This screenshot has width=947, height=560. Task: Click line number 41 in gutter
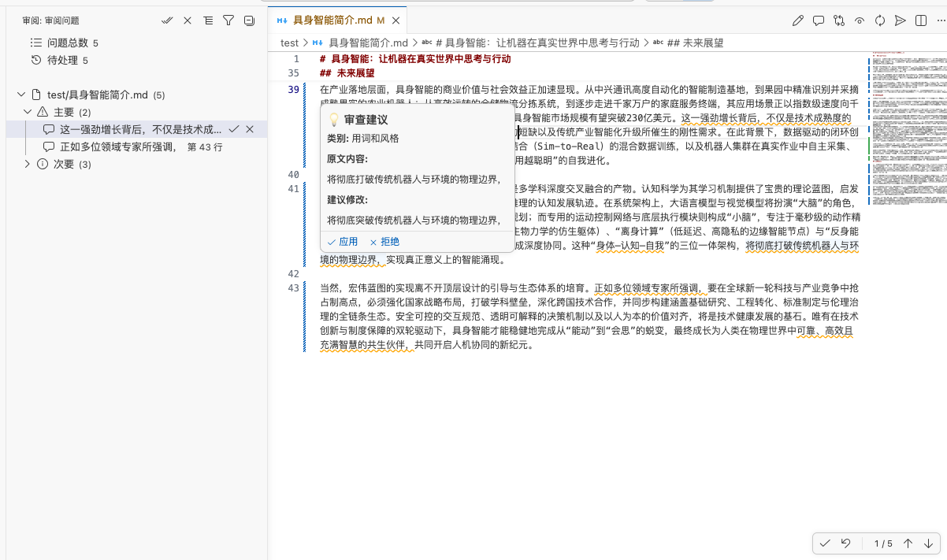294,188
